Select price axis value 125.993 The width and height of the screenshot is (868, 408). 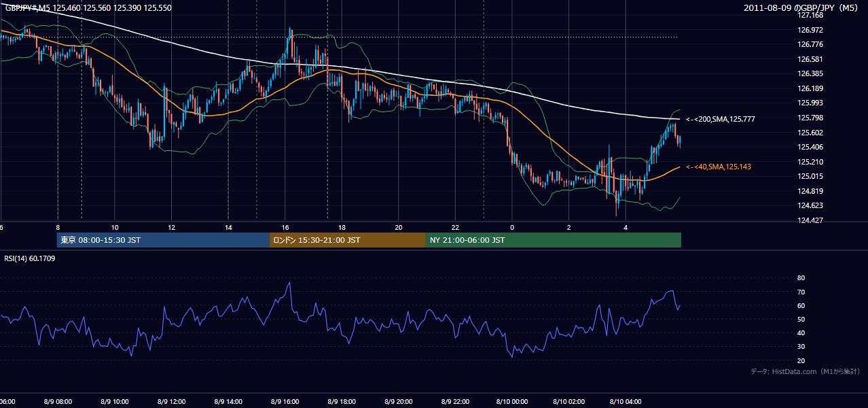point(810,103)
